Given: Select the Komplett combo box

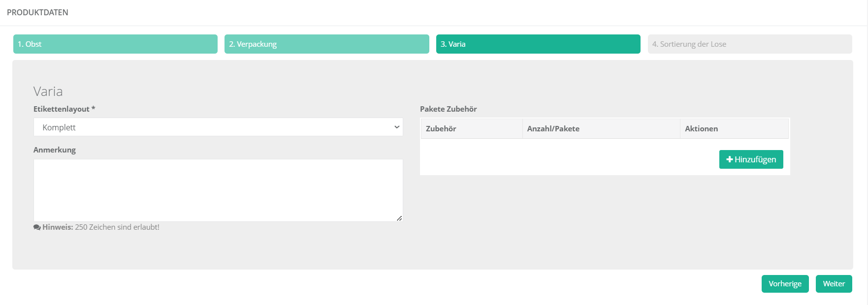Looking at the screenshot, I should click(x=218, y=127).
